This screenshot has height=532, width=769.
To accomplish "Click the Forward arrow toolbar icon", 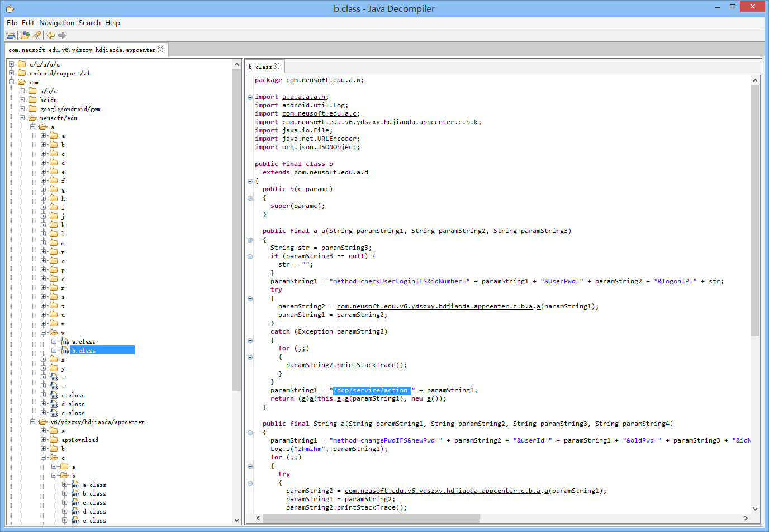I will click(x=62, y=35).
